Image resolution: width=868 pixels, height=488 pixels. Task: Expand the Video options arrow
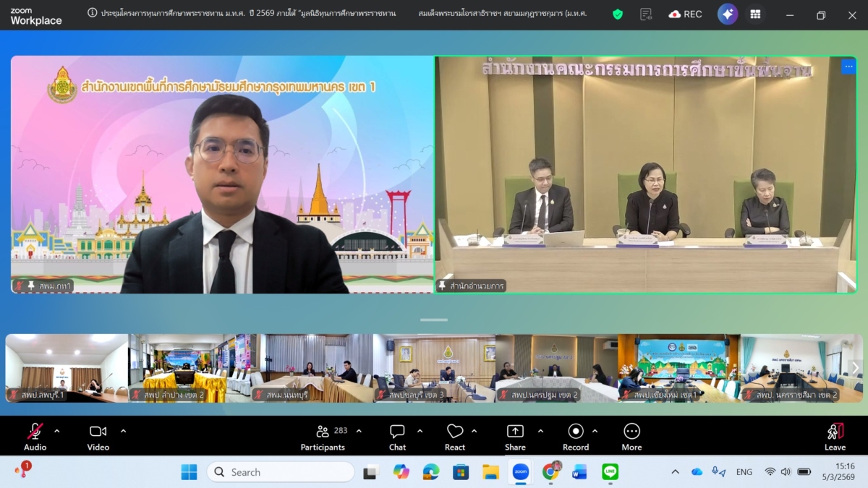[123, 431]
